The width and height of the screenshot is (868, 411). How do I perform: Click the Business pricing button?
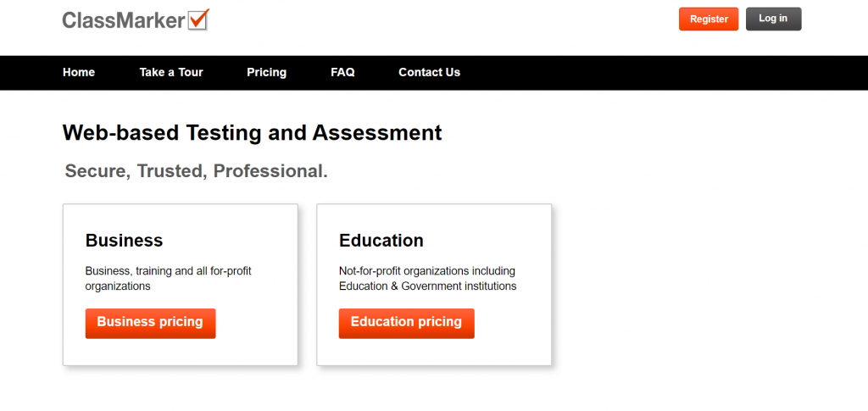coord(150,323)
